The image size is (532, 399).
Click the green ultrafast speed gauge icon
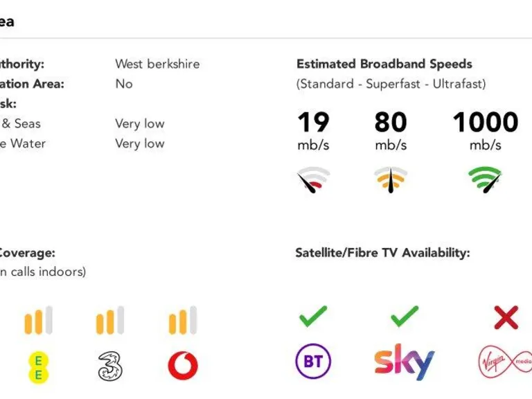485,179
